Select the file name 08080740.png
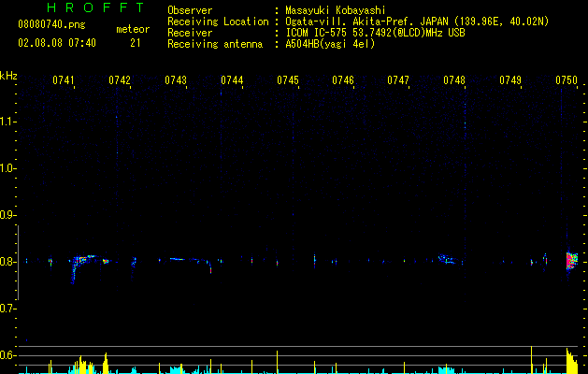This screenshot has height=374, width=588. pos(51,24)
